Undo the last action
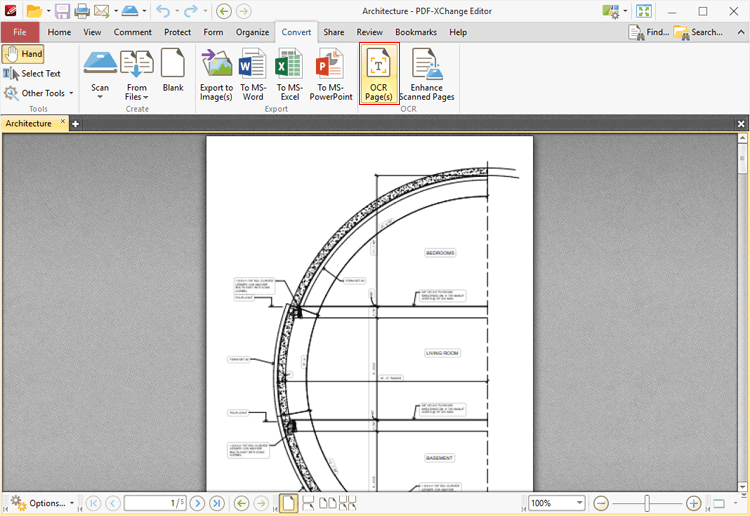 (163, 11)
